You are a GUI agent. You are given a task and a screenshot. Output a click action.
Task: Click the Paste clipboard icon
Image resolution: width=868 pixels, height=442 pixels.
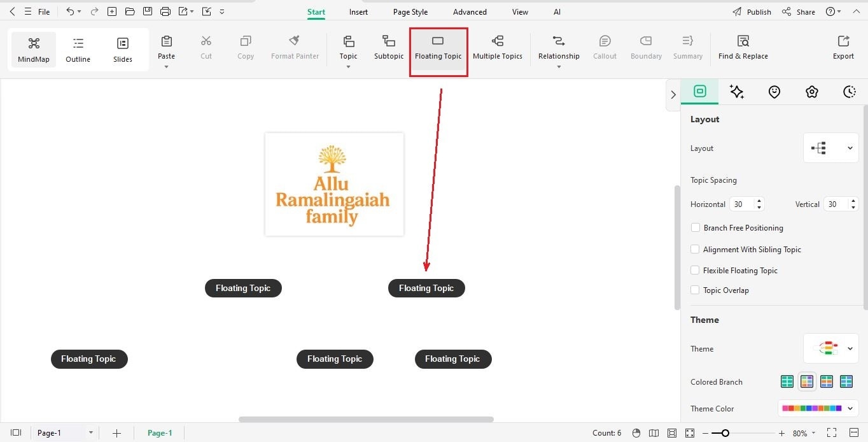click(167, 41)
